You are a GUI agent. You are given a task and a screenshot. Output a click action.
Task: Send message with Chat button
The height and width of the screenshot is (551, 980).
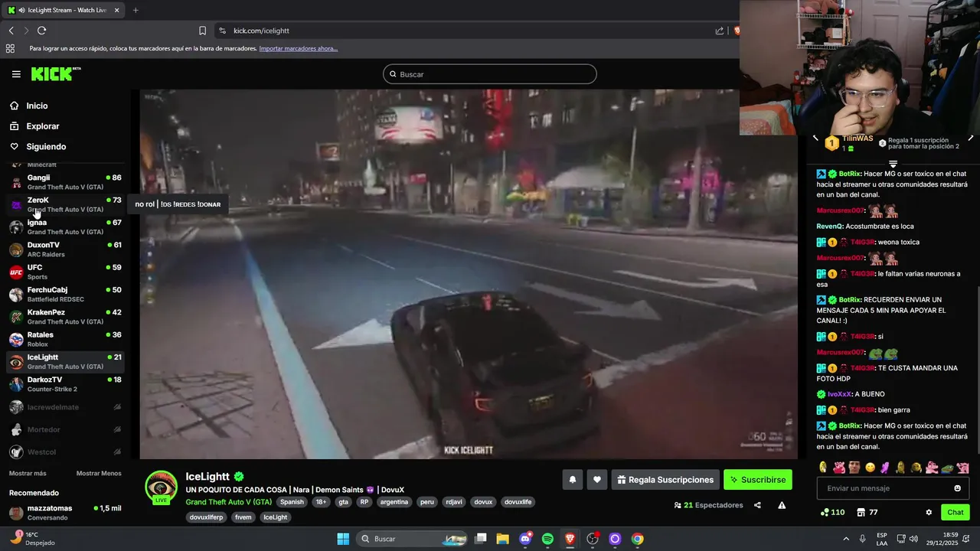coord(955,512)
